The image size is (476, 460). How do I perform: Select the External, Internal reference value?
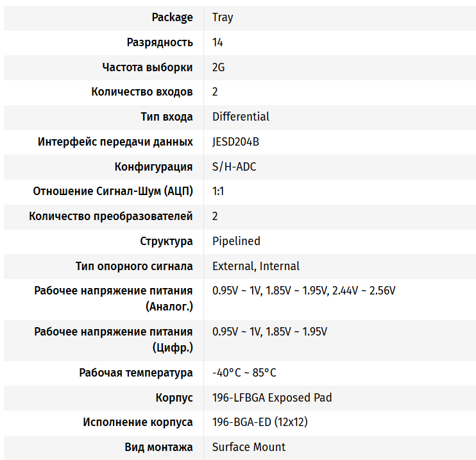click(255, 266)
